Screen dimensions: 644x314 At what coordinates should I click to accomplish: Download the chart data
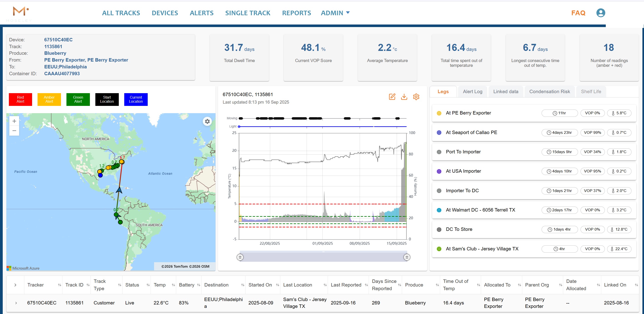click(404, 97)
